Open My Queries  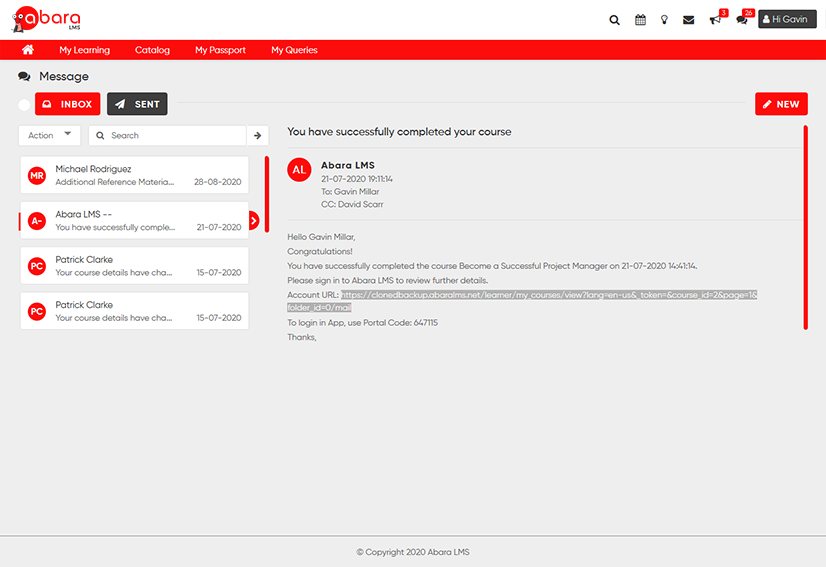(294, 50)
